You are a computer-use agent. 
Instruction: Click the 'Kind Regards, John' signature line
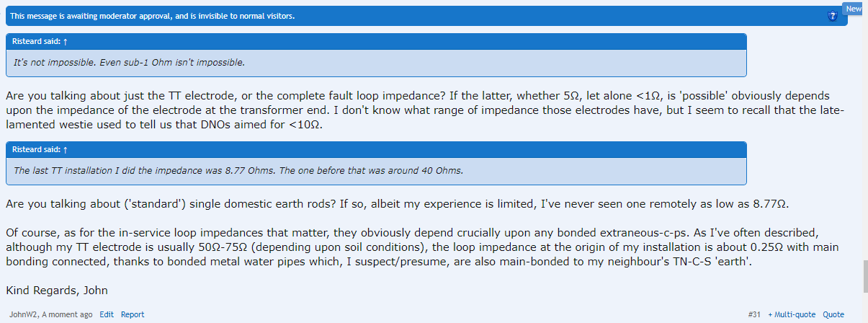tap(57, 290)
